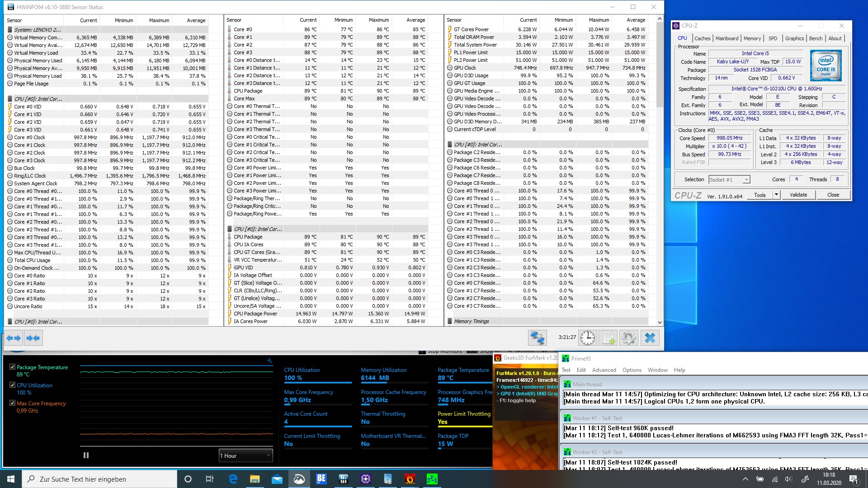Open the CPU-Z Tools dropdown arrow

[x=776, y=195]
